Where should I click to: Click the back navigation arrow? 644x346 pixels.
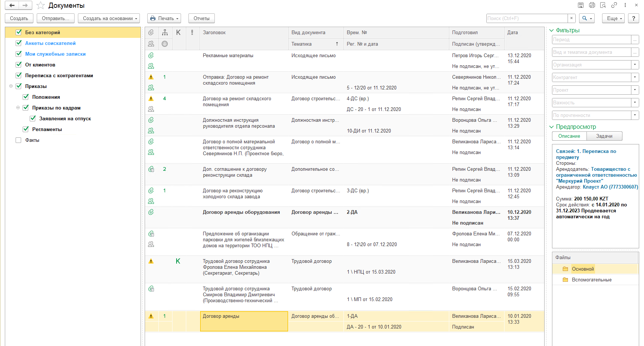(x=12, y=6)
